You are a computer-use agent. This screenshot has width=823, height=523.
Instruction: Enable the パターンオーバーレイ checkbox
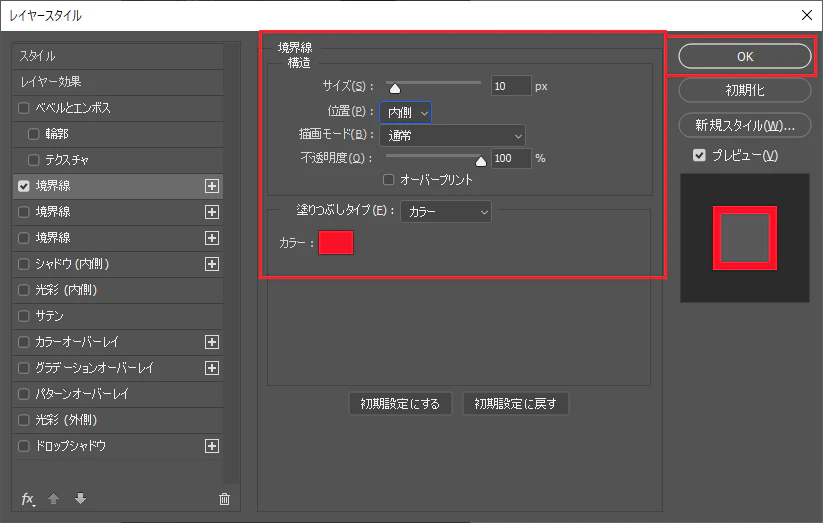[x=24, y=394]
